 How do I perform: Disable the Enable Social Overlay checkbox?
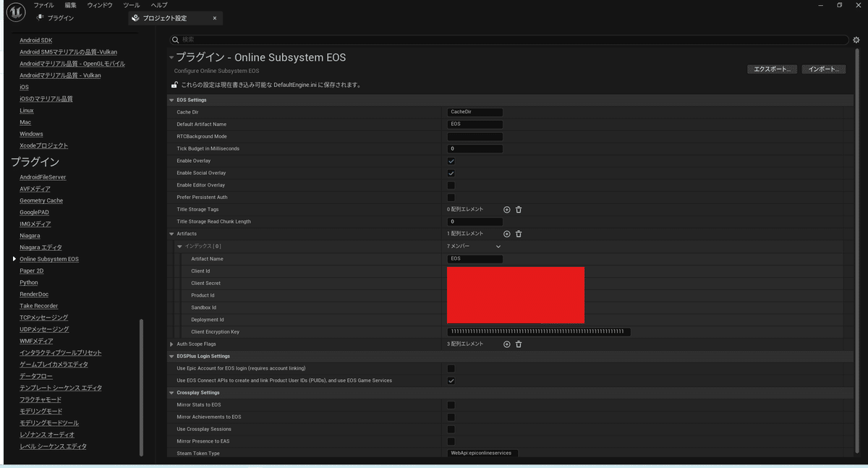click(451, 173)
